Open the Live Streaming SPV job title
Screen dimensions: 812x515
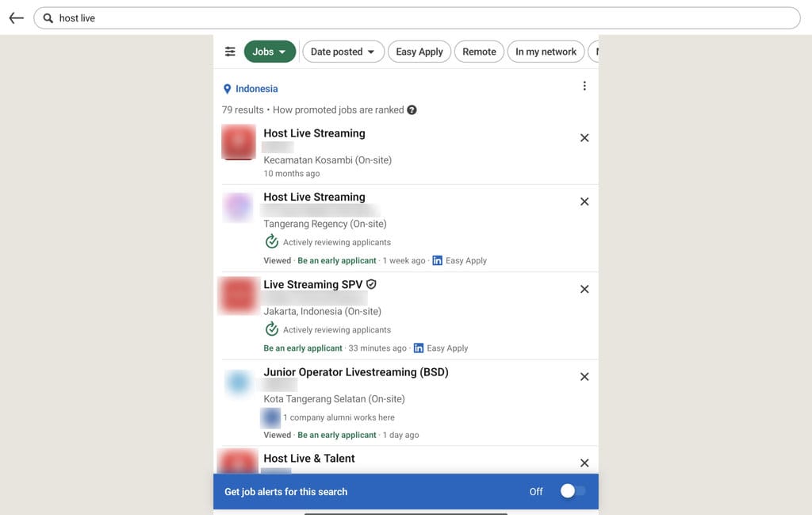point(312,284)
